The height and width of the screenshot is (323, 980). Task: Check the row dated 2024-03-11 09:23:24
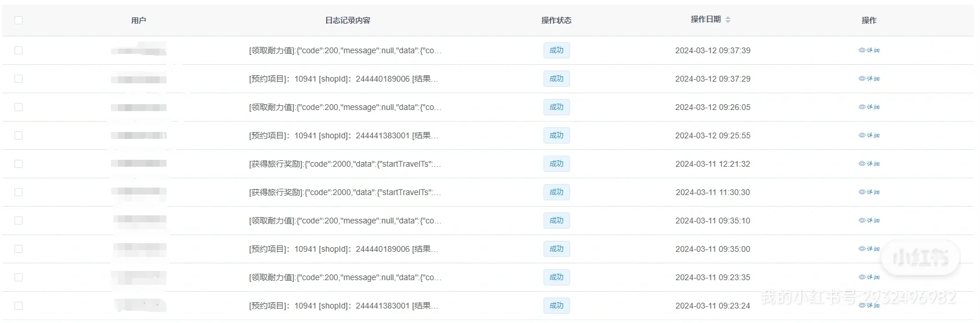tap(19, 306)
